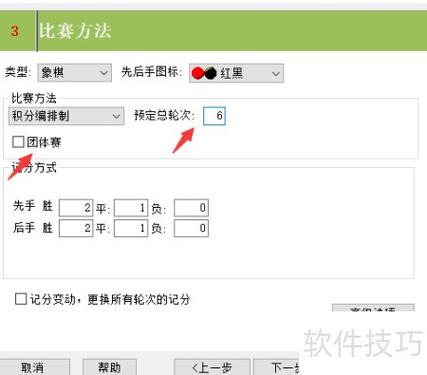Click the 比赛方法 header title
This screenshot has width=427, height=375.
point(75,31)
